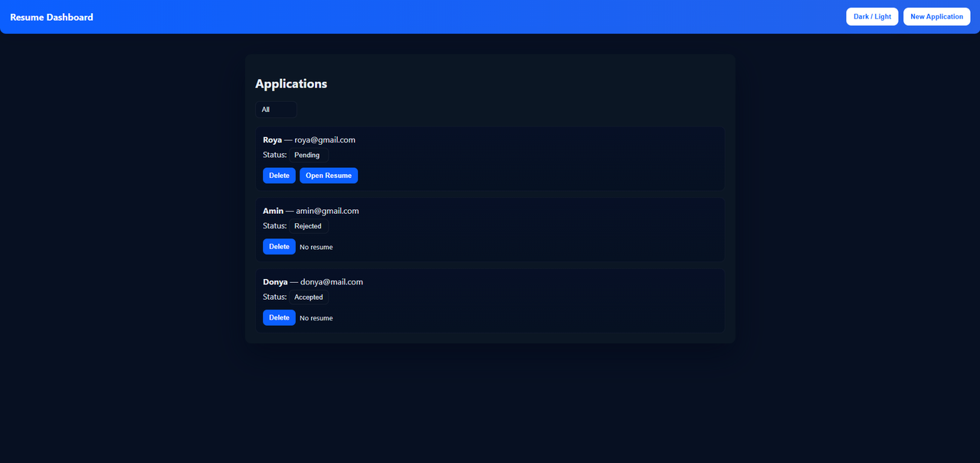Open Amin's Rejected status dropdown

point(309,226)
